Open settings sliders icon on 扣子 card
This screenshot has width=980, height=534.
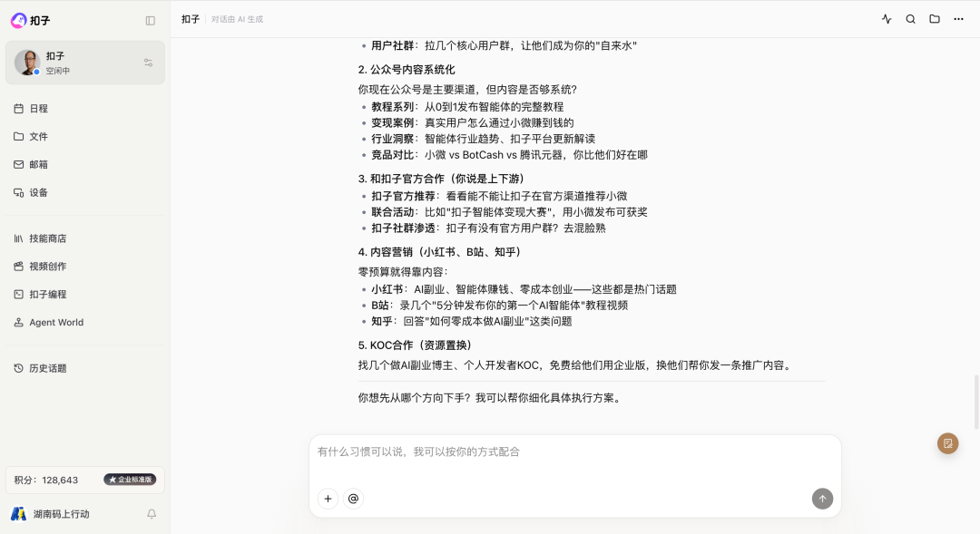pyautogui.click(x=148, y=63)
